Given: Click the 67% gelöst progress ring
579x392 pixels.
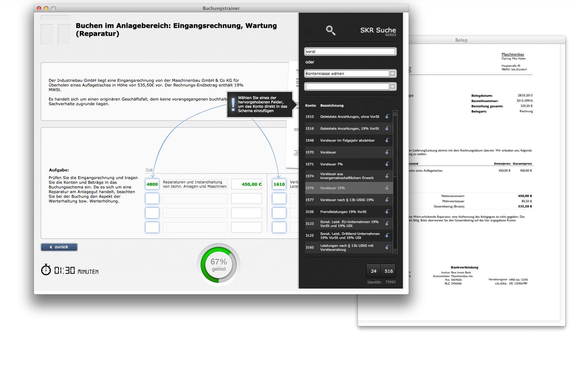Looking at the screenshot, I should coord(219,265).
